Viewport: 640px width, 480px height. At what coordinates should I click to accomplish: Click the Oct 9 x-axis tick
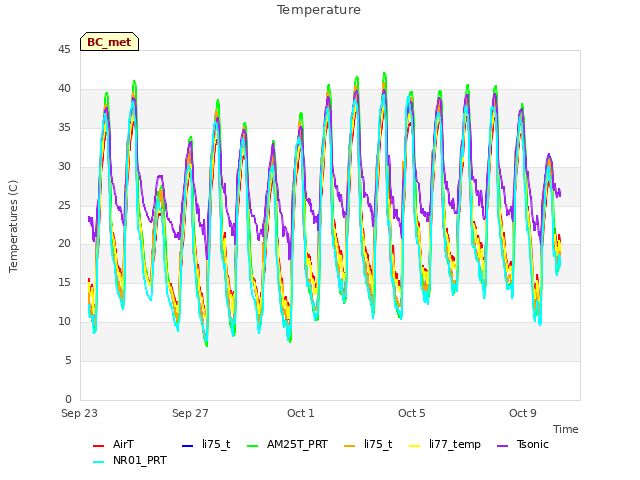(523, 413)
